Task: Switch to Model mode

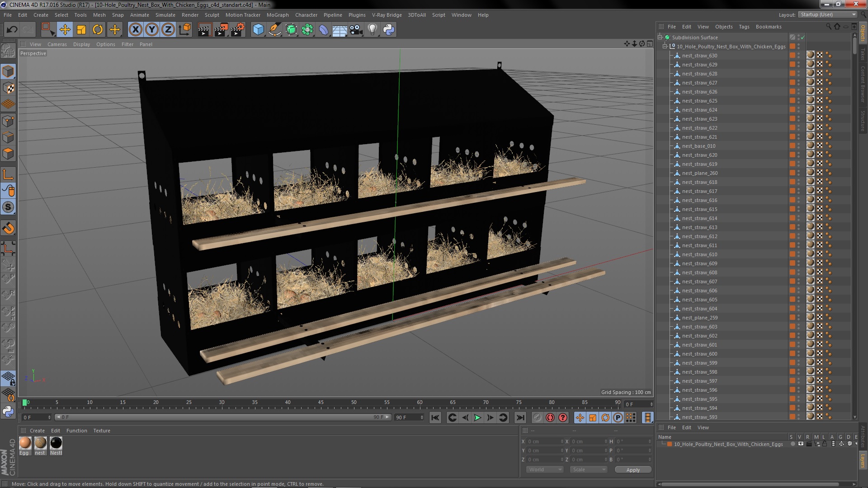Action: [8, 71]
